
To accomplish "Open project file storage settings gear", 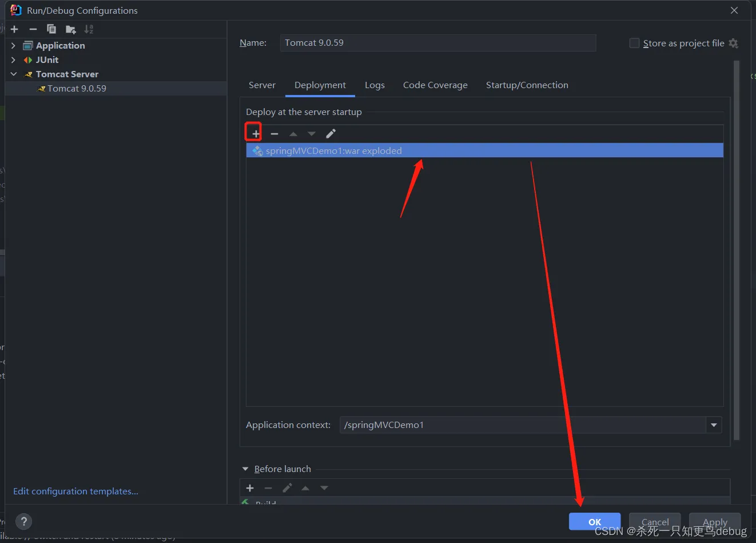I will pyautogui.click(x=734, y=43).
